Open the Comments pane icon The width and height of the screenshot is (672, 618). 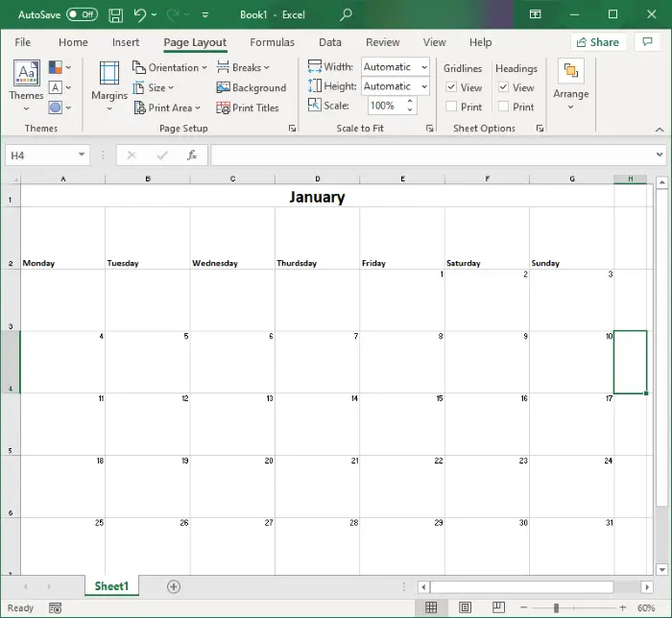click(x=648, y=42)
